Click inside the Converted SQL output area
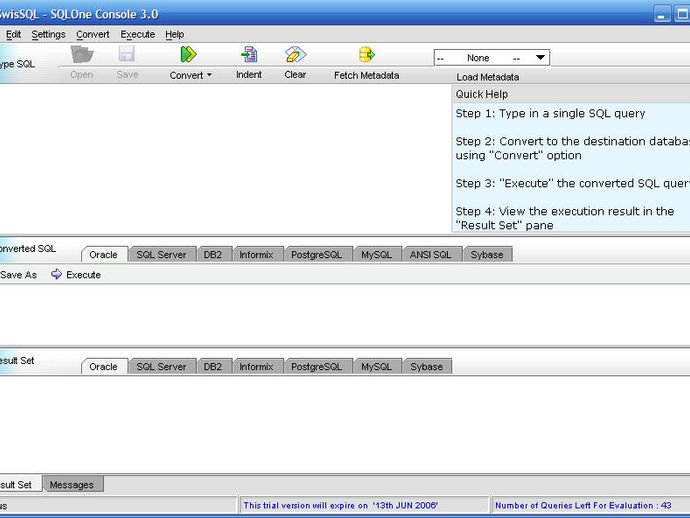 345,315
